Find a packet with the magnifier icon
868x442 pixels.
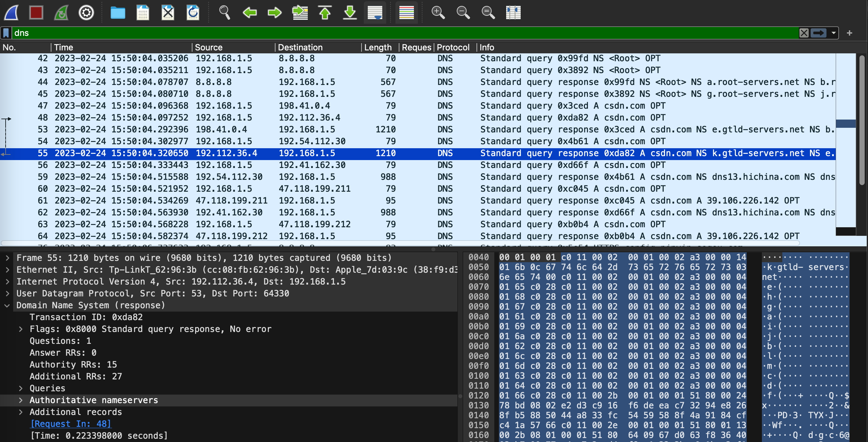coord(224,13)
